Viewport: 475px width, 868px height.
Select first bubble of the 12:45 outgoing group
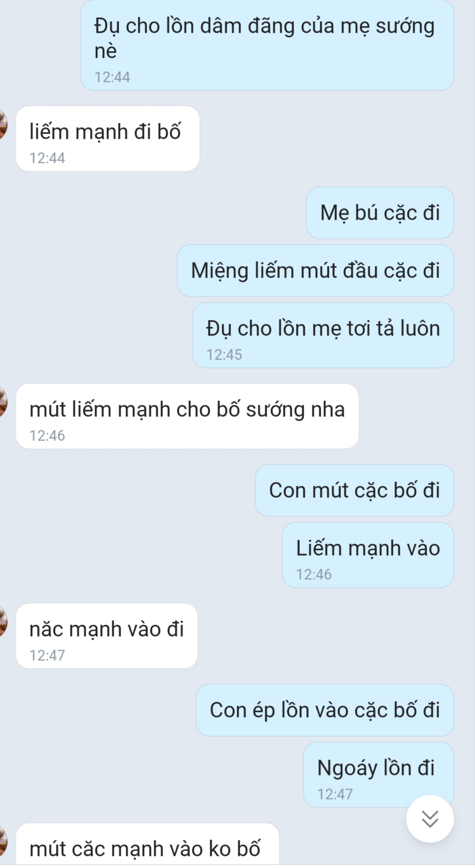tap(380, 213)
